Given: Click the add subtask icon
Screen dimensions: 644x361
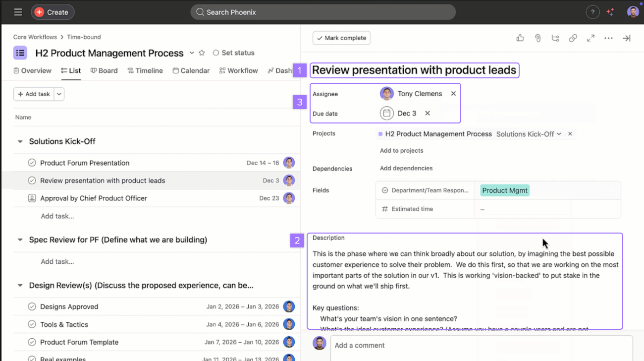Looking at the screenshot, I should (555, 38).
